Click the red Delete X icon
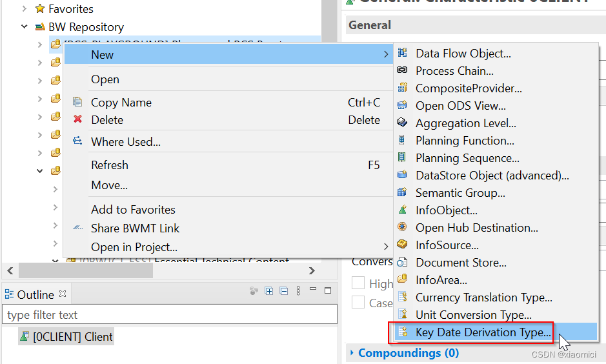Viewport: 606px width, 364px height. (x=77, y=119)
